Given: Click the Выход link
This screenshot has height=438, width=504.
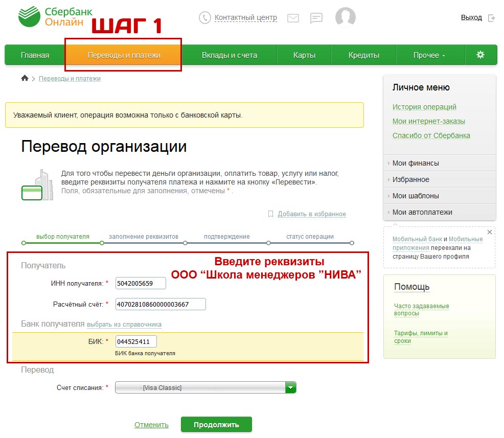Looking at the screenshot, I should (x=471, y=18).
